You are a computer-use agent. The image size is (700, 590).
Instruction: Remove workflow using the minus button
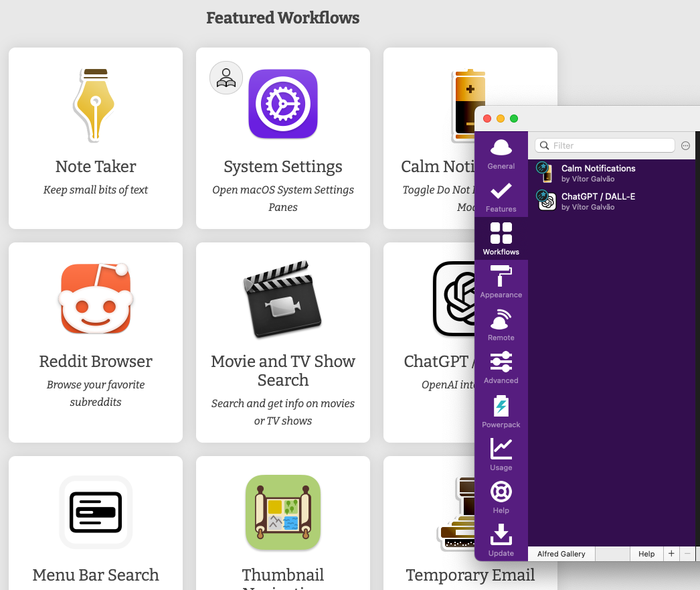point(687,554)
